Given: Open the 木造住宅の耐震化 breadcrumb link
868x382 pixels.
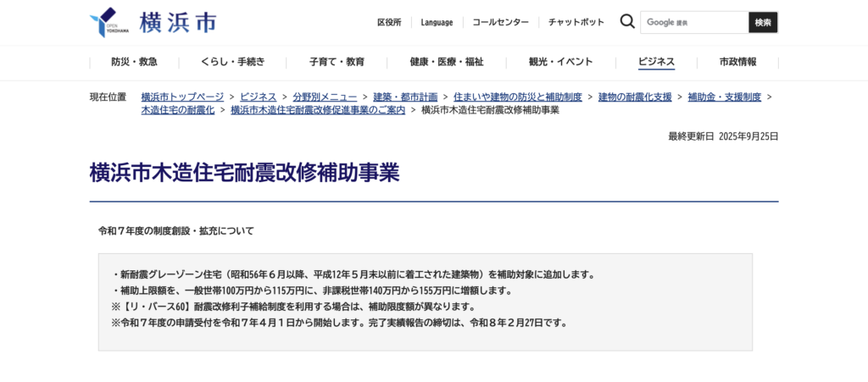Looking at the screenshot, I should (x=178, y=110).
